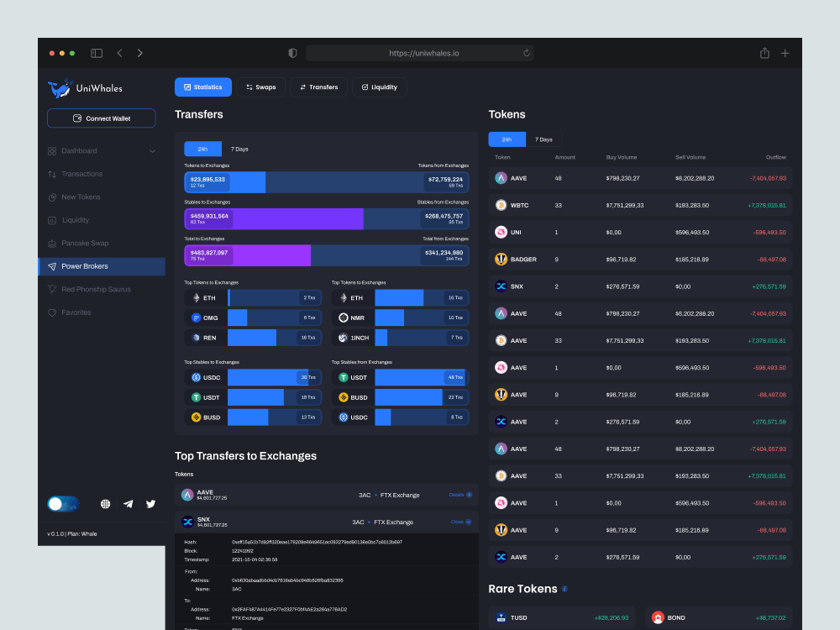Click the BADGER token icon
This screenshot has width=840, height=630.
pos(501,260)
